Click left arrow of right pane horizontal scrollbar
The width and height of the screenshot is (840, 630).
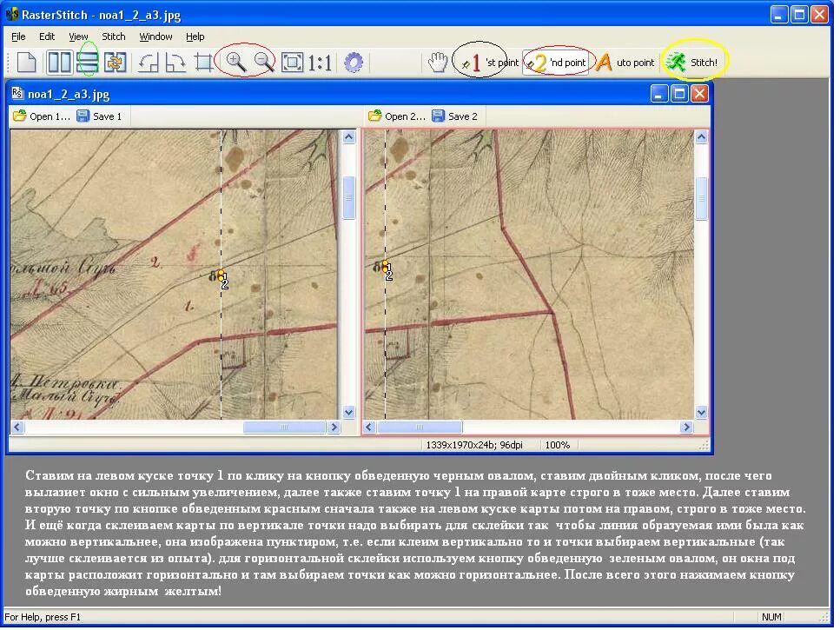click(369, 428)
